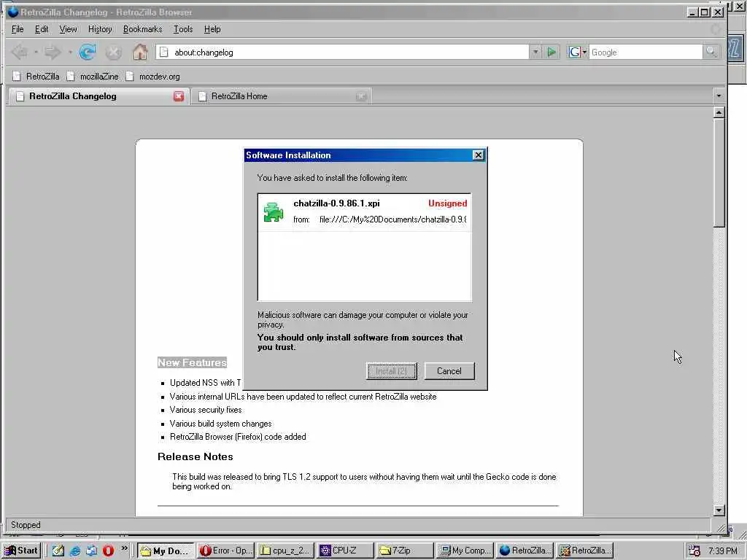The width and height of the screenshot is (747, 560).
Task: Go back with the Back arrow button
Action: pos(19,52)
